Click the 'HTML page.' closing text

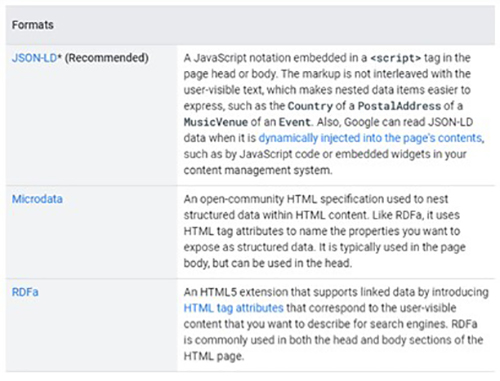click(x=214, y=356)
